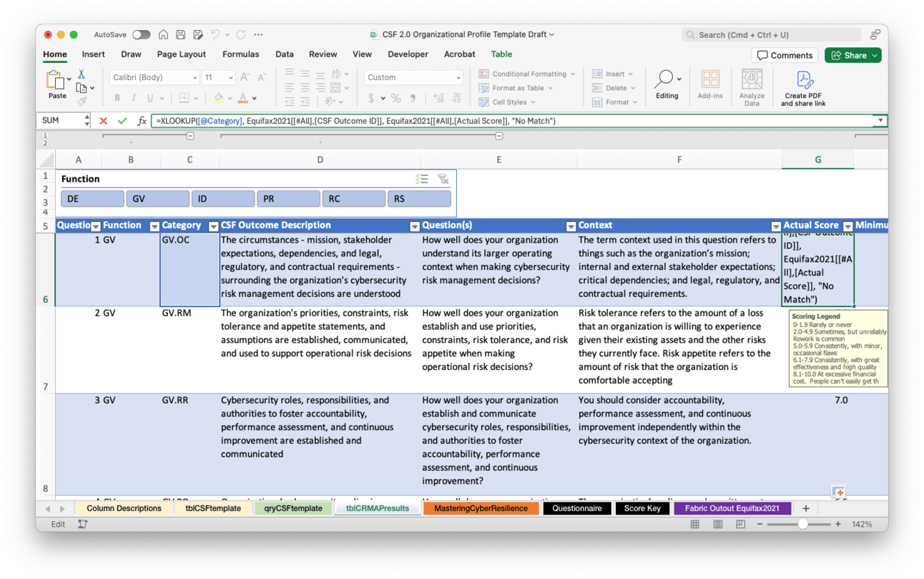Toggle the GV slicer button

[157, 199]
